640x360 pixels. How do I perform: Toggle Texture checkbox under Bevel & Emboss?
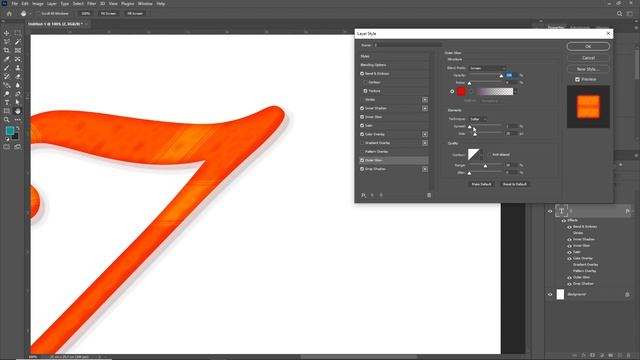click(x=365, y=91)
